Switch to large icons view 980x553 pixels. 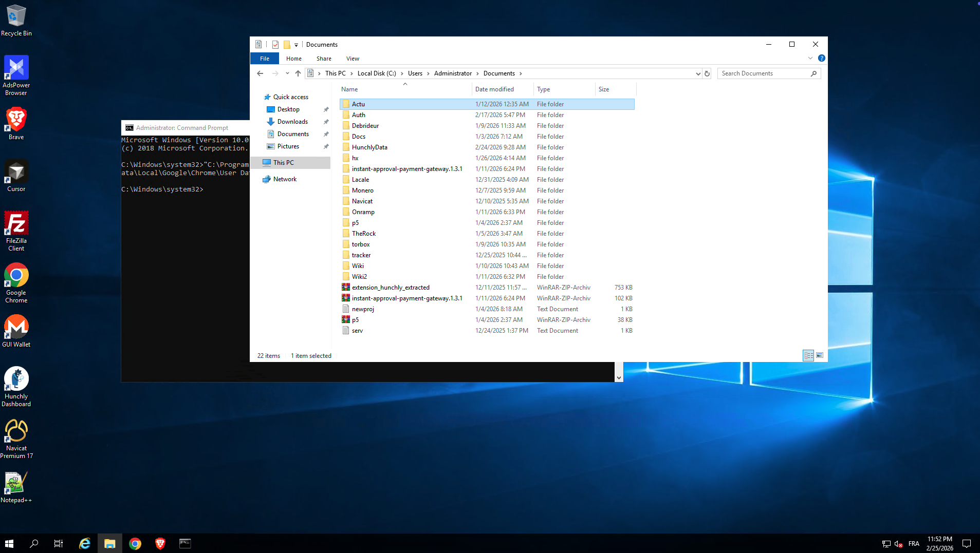tap(820, 355)
